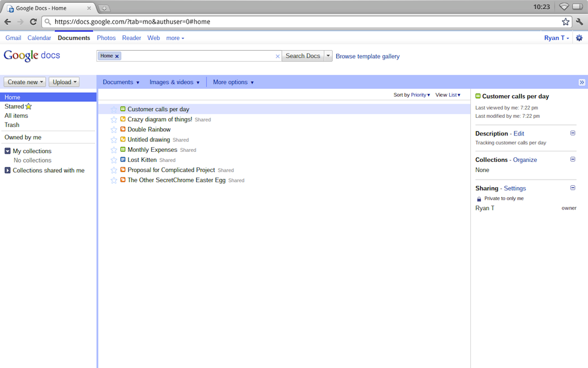Open the Create new dropdown
Viewport: 588px width, 368px height.
tap(25, 82)
